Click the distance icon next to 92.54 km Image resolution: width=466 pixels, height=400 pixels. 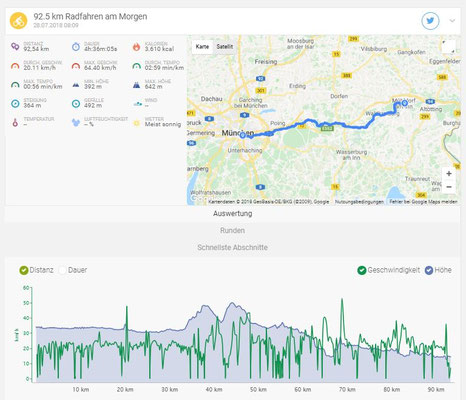click(15, 47)
